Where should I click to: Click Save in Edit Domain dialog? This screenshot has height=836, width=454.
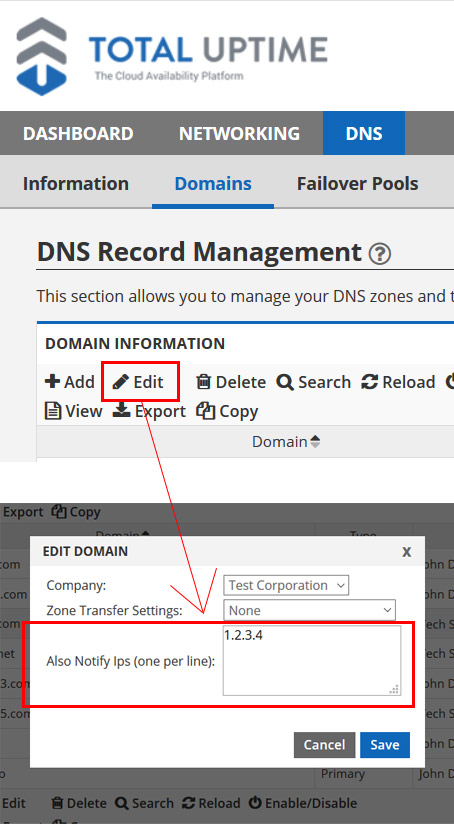[385, 745]
